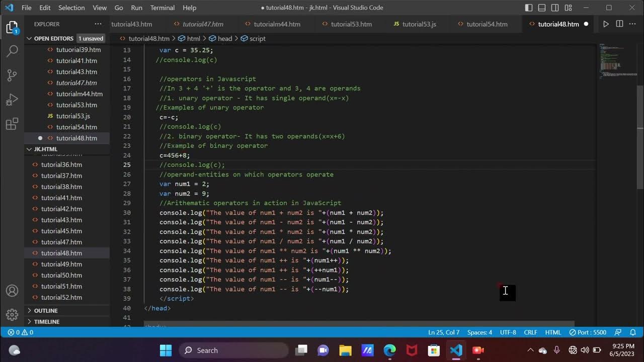Open the Terminal menu
This screenshot has height=362, width=644.
(163, 8)
